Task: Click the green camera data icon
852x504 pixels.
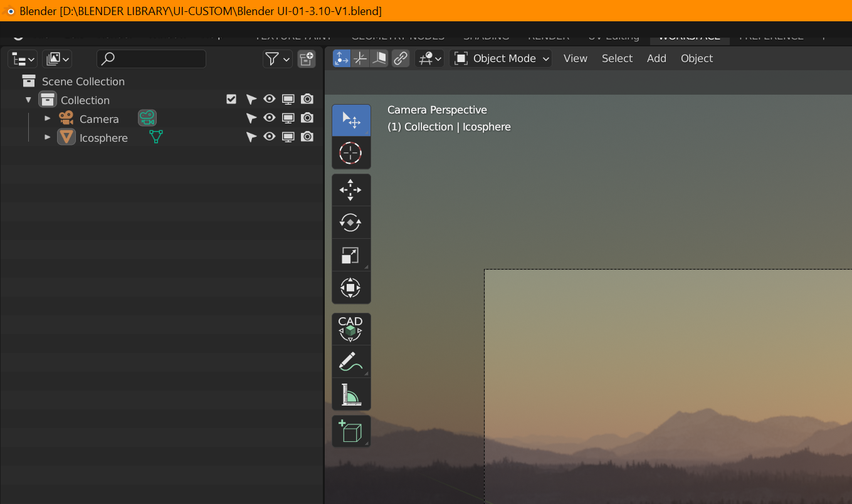Action: pyautogui.click(x=147, y=118)
